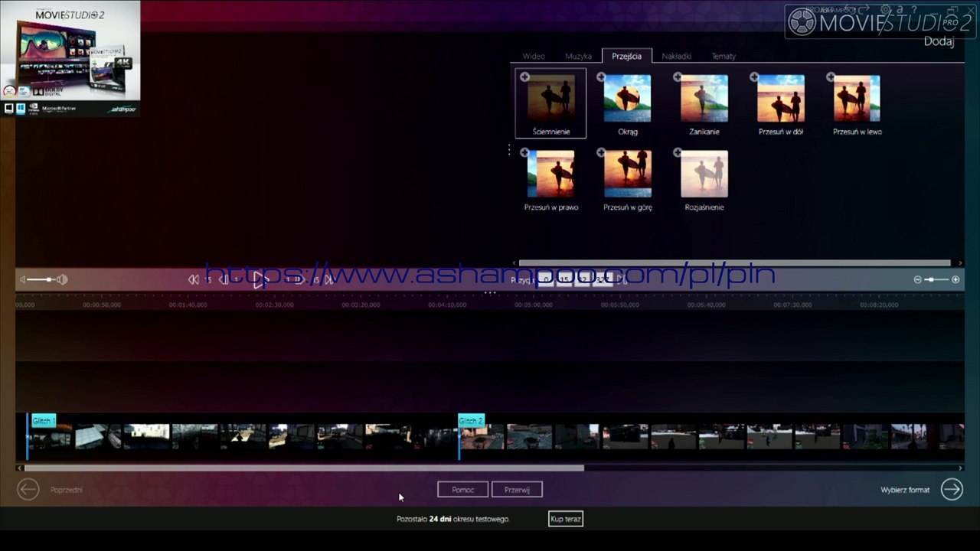The height and width of the screenshot is (551, 980).
Task: Select the Przesuń w dół thumbnail
Action: tap(781, 98)
